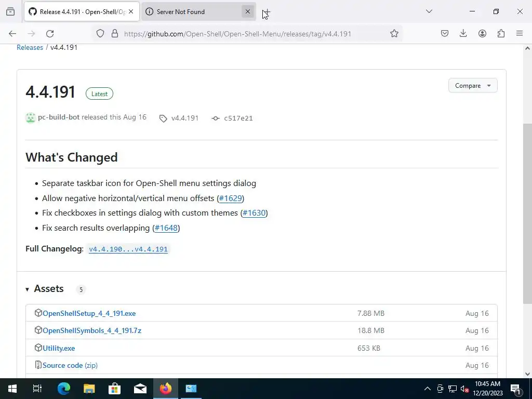Click the 7.88 MB file size
This screenshot has height=399, width=532.
371,313
